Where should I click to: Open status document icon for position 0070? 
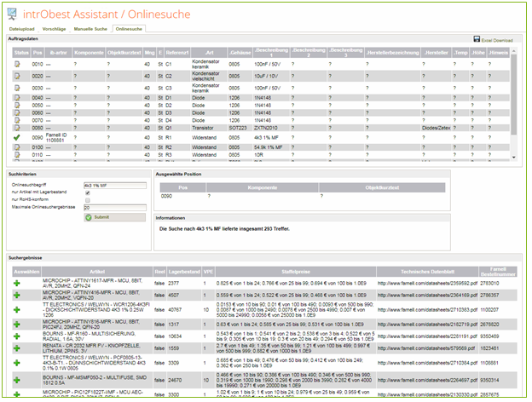click(x=17, y=120)
